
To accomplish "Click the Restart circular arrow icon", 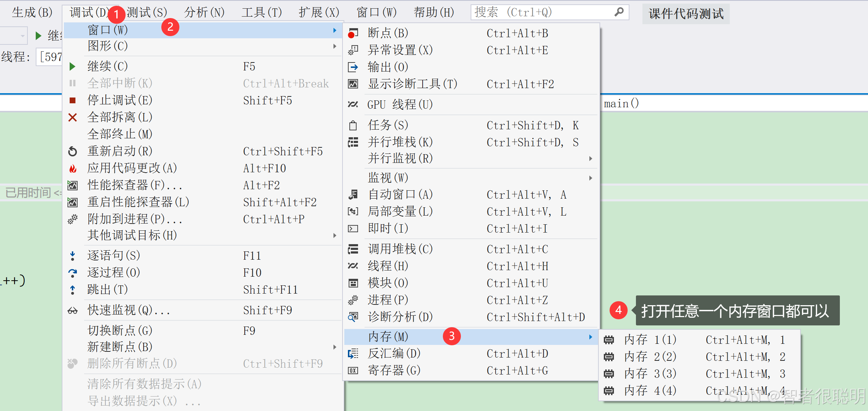I will 73,151.
